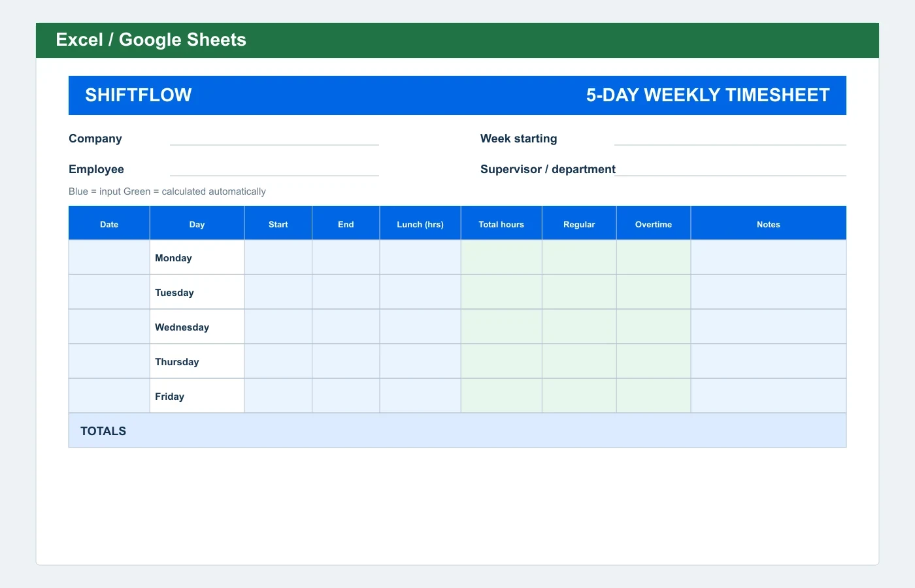Select the Lunch cell in Wednesday row
The width and height of the screenshot is (915, 588).
coord(420,327)
